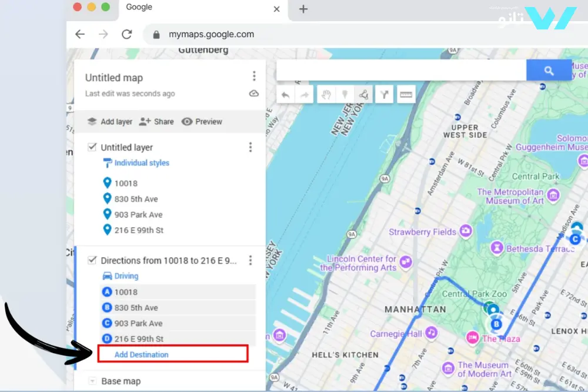The image size is (588, 392).
Task: Select the add marker tool
Action: (x=345, y=95)
